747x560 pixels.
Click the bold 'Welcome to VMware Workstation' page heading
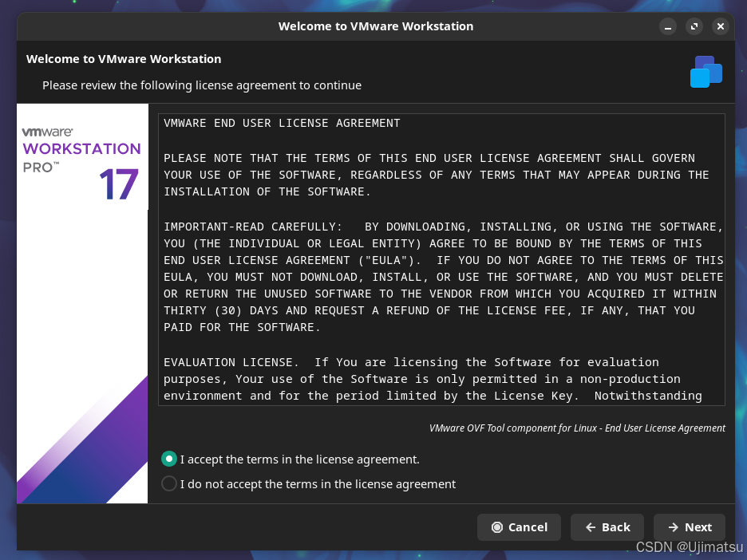click(124, 59)
